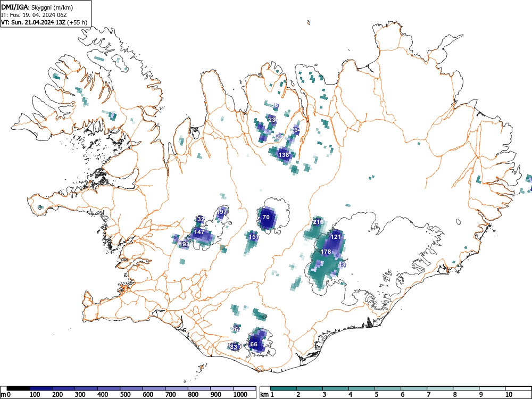Screen dimensions: 532x399
Task: Select the '147' visibility label
Action: [x=199, y=232]
